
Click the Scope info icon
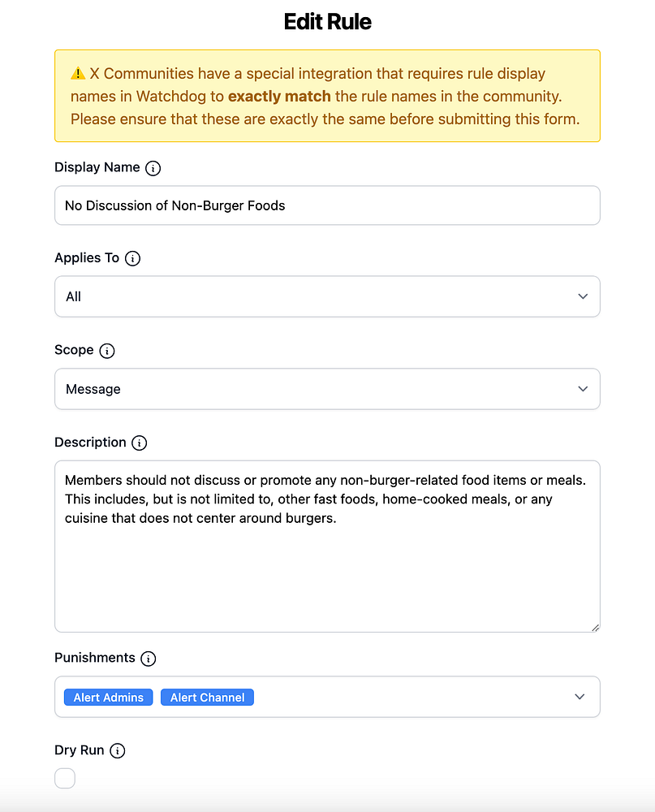[x=106, y=351]
